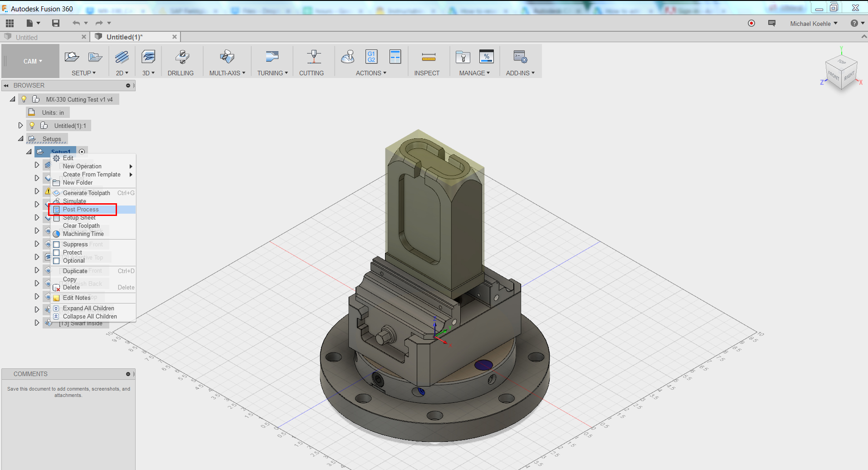Click the INSPECT toolbar label
868x470 pixels.
tap(427, 73)
